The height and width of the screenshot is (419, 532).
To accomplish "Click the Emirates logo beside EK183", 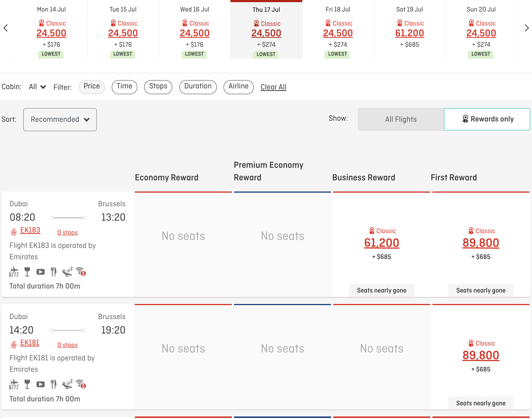I will [14, 232].
